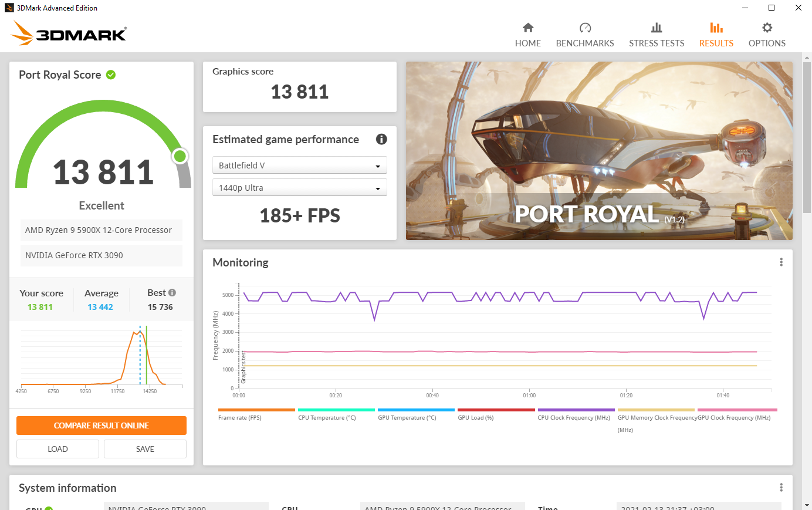This screenshot has width=812, height=510.
Task: Click the Monitoring heading
Action: (241, 262)
